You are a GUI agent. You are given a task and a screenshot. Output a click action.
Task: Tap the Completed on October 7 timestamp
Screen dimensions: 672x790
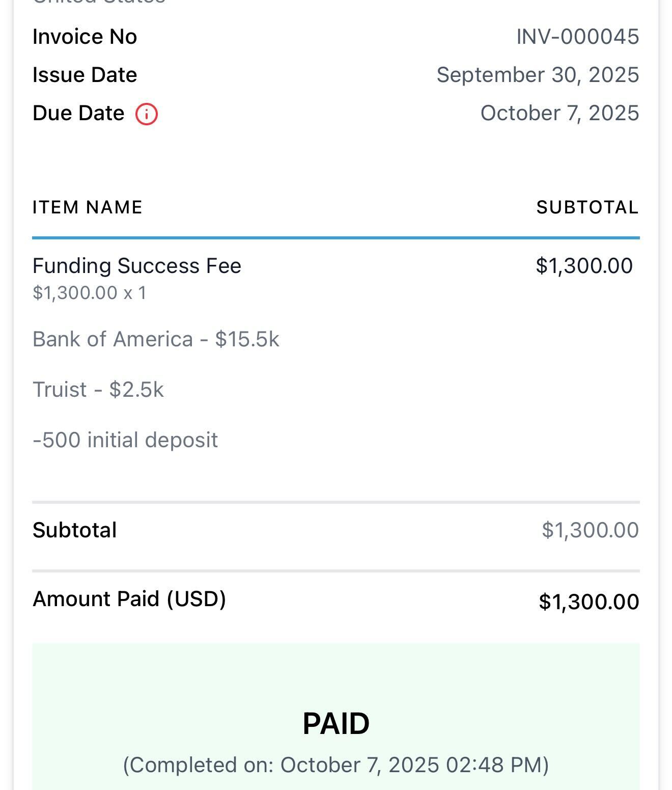336,765
